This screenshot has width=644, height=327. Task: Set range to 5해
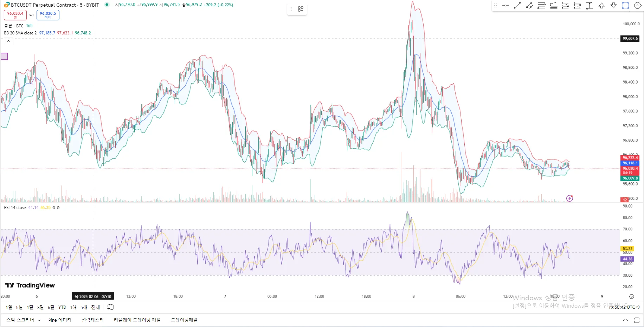pos(84,307)
